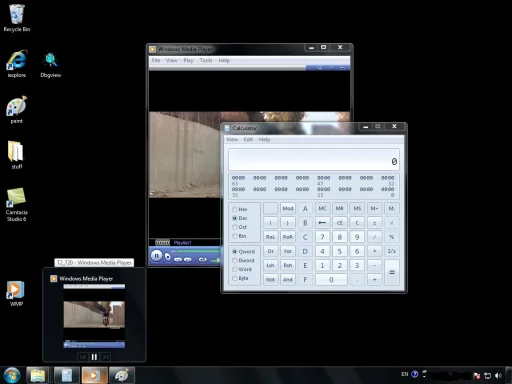512x384 pixels.
Task: Click the Action Center flag tray icon
Action: 477,376
